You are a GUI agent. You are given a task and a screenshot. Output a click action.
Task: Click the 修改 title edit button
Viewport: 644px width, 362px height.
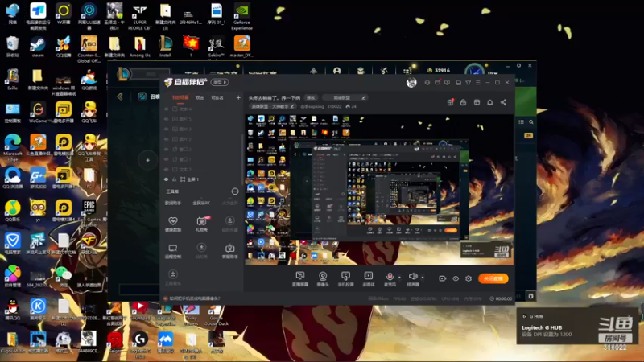(311, 97)
